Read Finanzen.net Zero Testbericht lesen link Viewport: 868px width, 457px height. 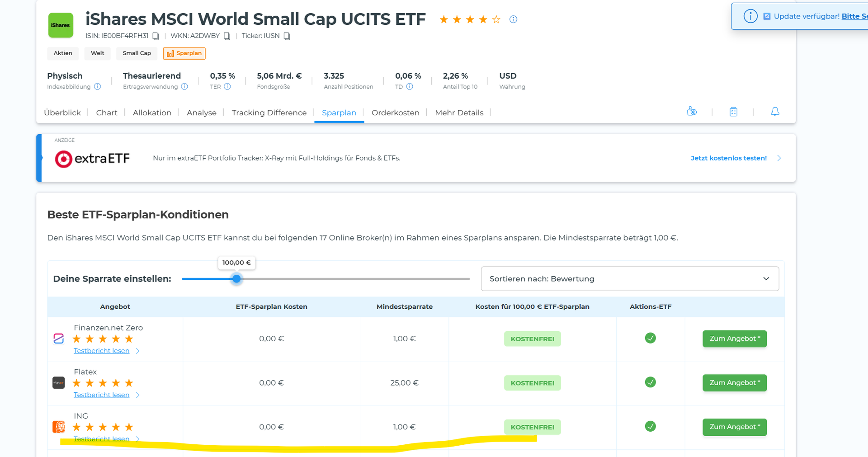pyautogui.click(x=102, y=351)
